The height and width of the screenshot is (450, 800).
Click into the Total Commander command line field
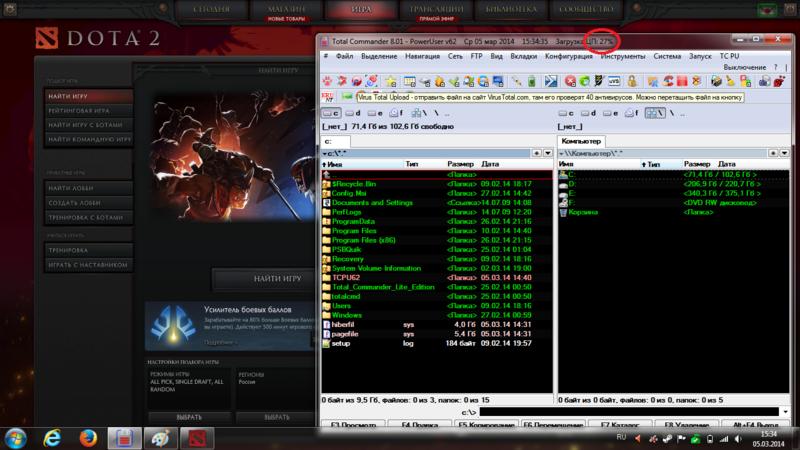(x=629, y=412)
